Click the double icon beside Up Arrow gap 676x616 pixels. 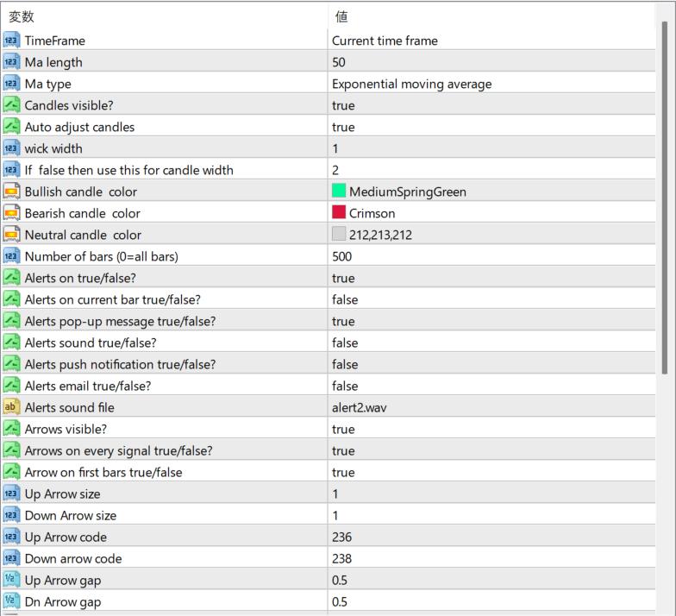(11, 580)
